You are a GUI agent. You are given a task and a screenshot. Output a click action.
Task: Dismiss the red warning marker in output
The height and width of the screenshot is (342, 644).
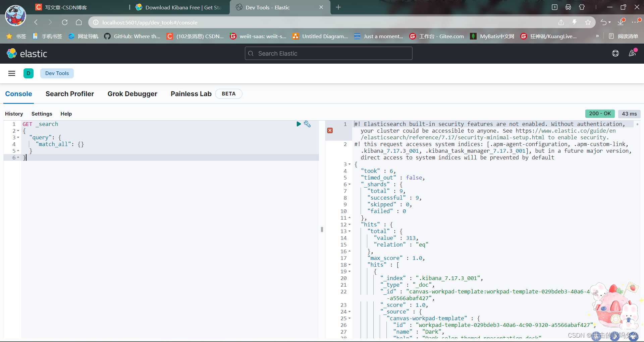coord(330,130)
